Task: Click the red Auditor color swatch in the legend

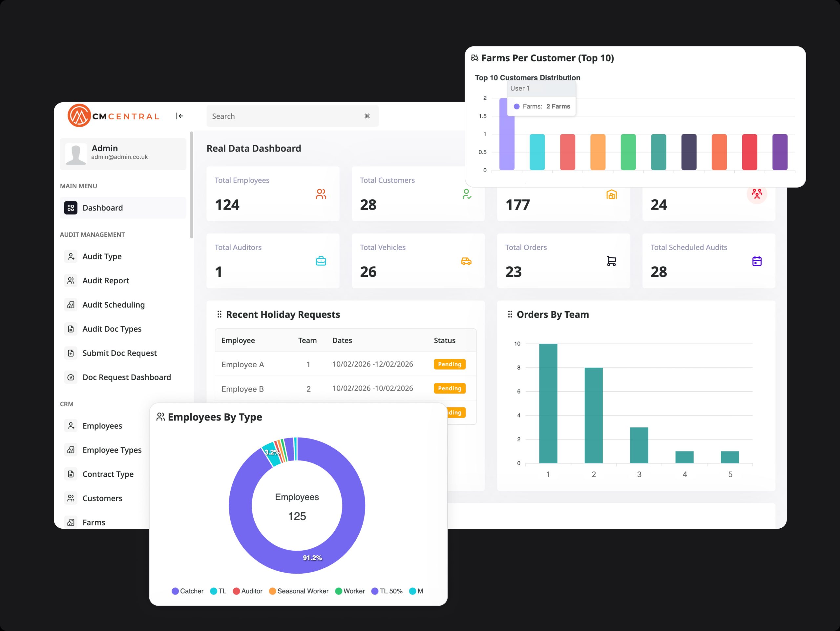Action: tap(236, 591)
